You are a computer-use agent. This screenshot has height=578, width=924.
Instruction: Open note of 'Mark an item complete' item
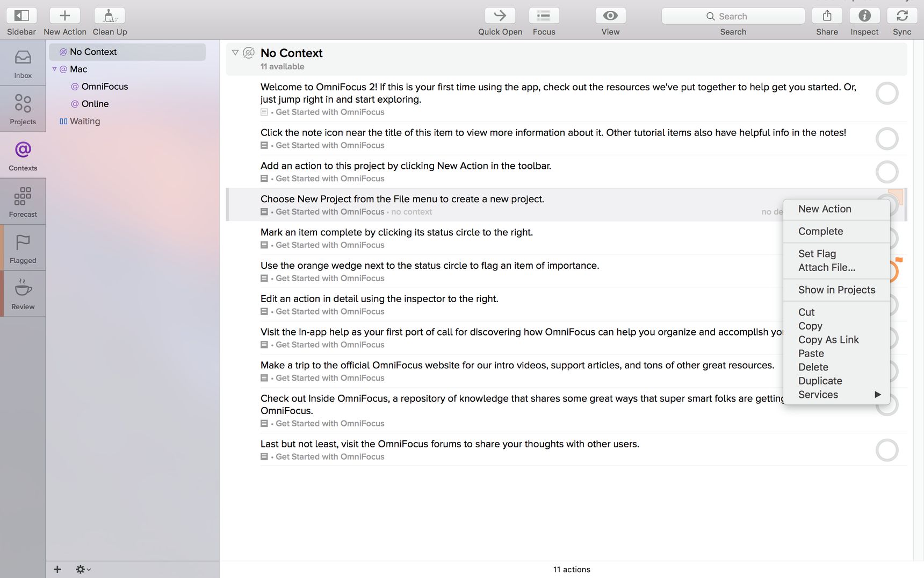(264, 245)
